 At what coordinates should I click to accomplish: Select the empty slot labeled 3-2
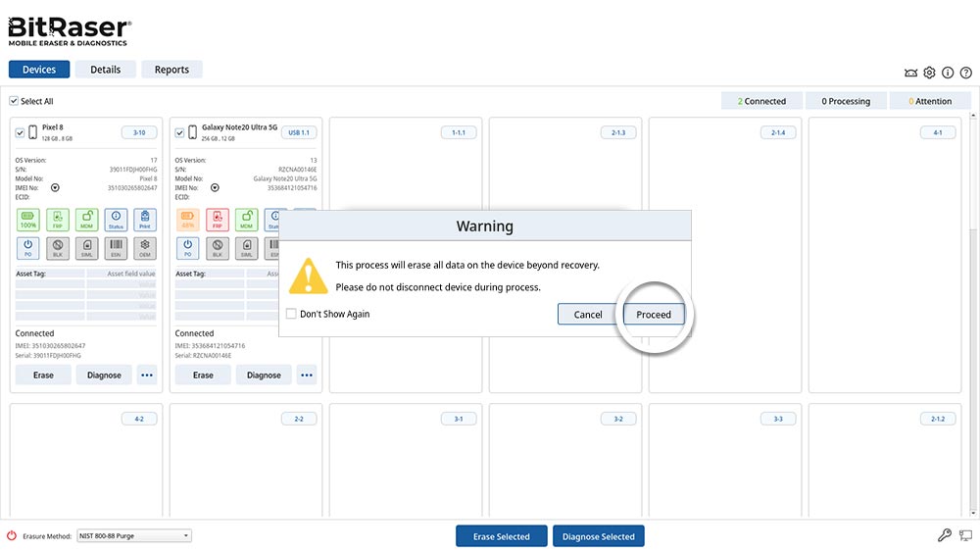pyautogui.click(x=565, y=461)
